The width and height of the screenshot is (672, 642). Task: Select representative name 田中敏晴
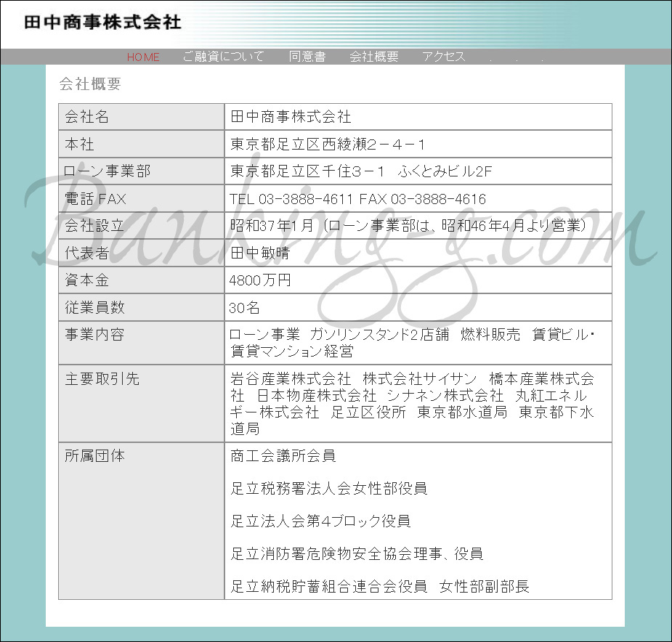(260, 253)
